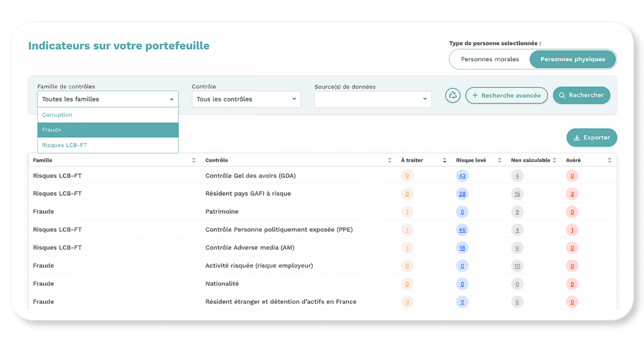
Task: Sort by Avéré column arrows
Action: pos(609,160)
